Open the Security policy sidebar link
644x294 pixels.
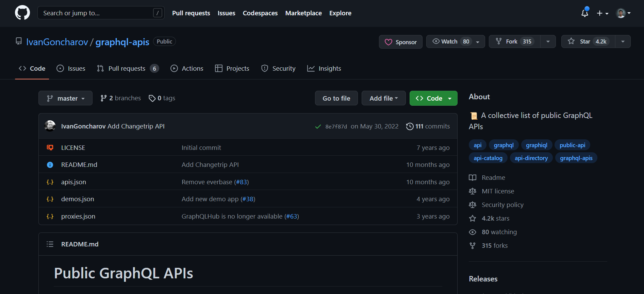pyautogui.click(x=496, y=205)
